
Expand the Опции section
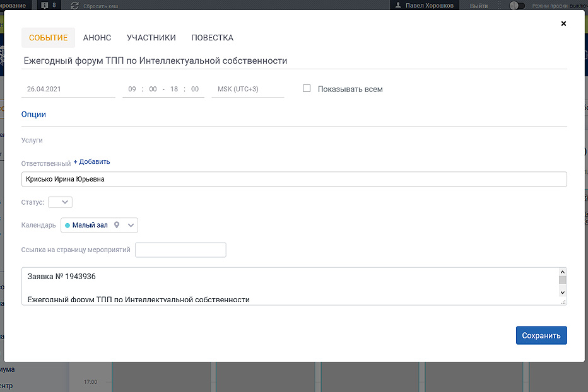coord(33,115)
